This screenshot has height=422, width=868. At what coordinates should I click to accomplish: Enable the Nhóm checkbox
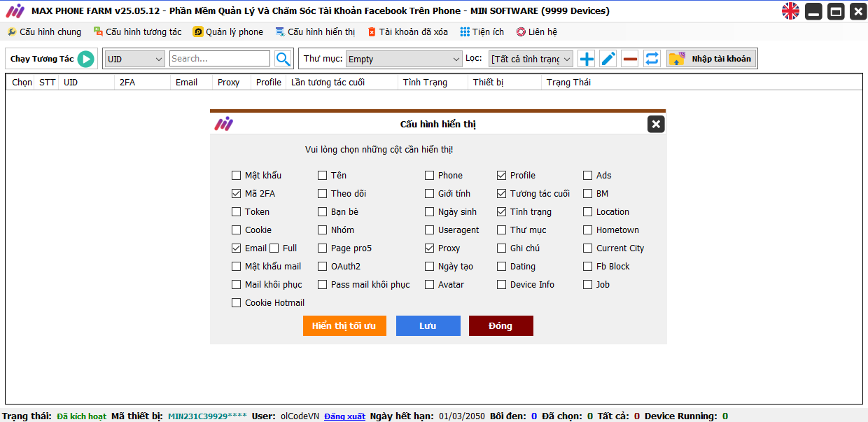pos(322,230)
